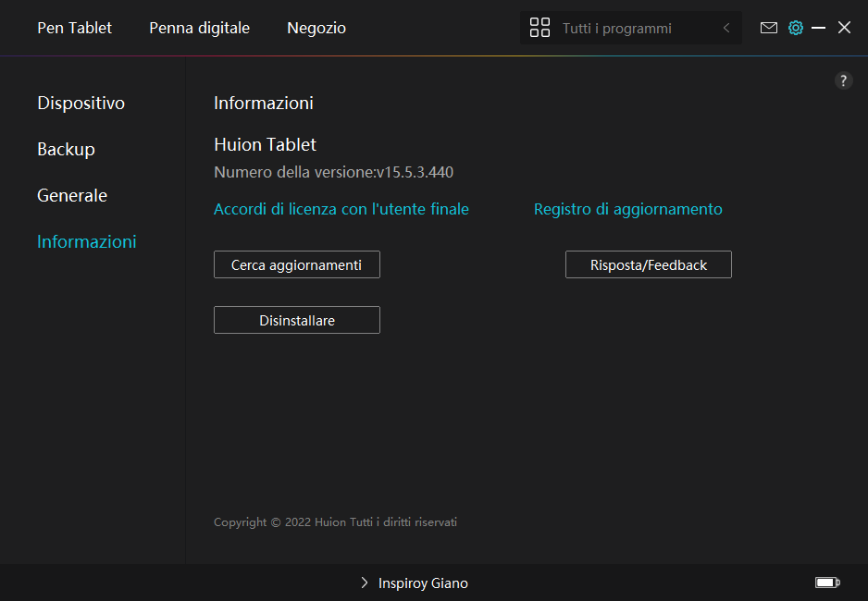
Task: Select Backup in the sidebar
Action: (66, 149)
